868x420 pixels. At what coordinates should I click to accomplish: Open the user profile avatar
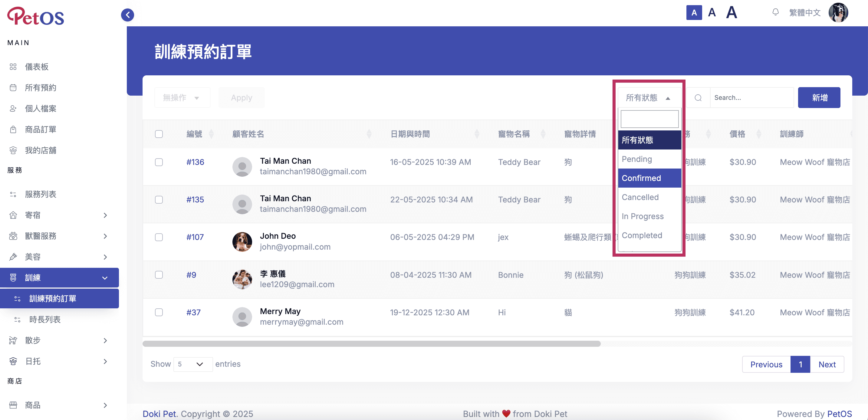pyautogui.click(x=838, y=12)
